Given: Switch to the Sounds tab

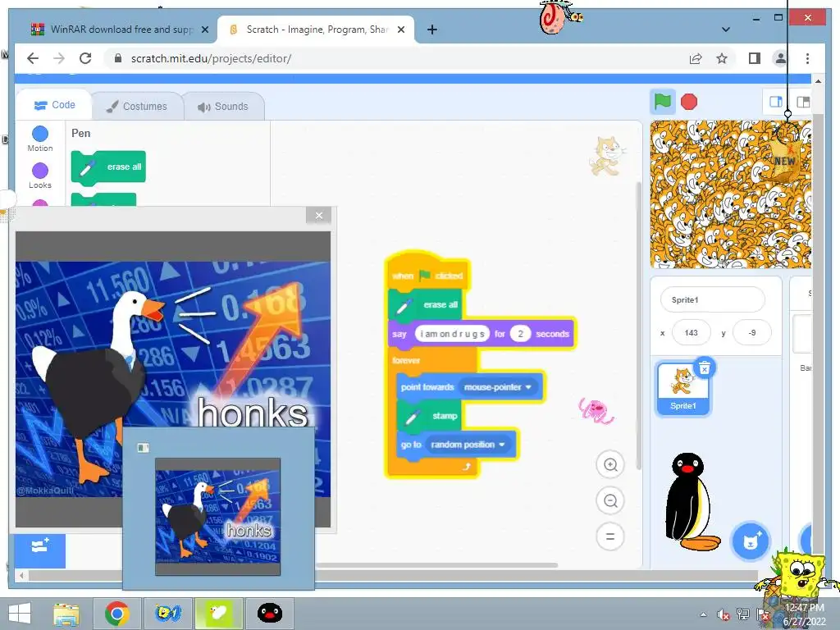Looking at the screenshot, I should coord(223,106).
